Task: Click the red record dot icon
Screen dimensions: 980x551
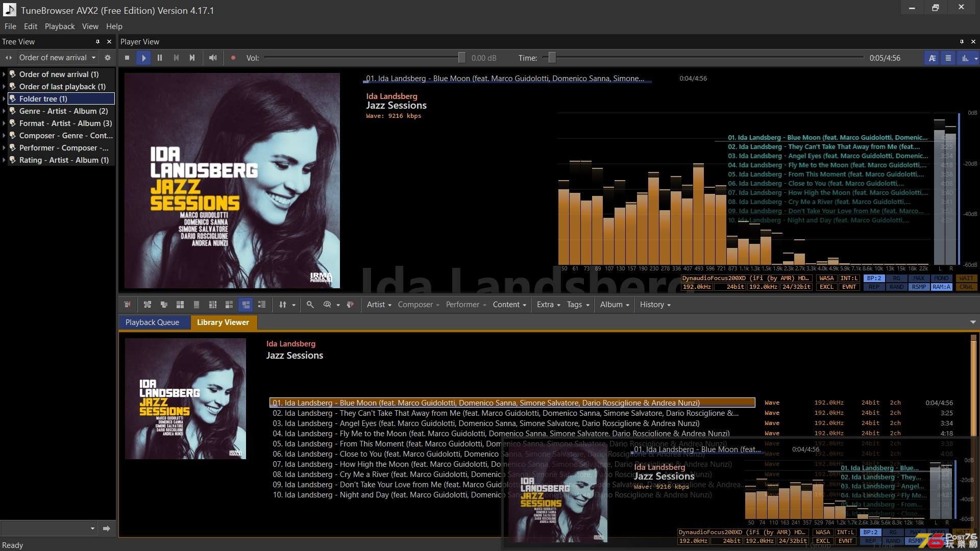Action: pos(233,58)
